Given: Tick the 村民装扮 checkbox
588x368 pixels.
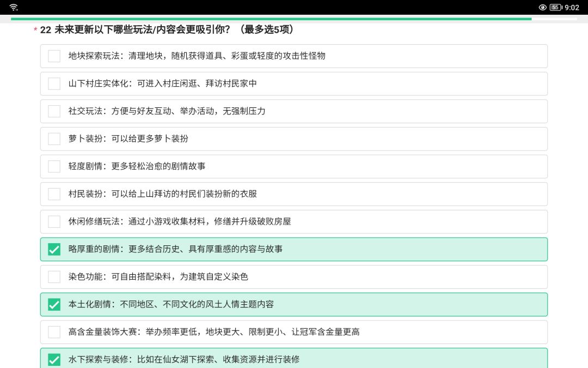Looking at the screenshot, I should [x=54, y=194].
